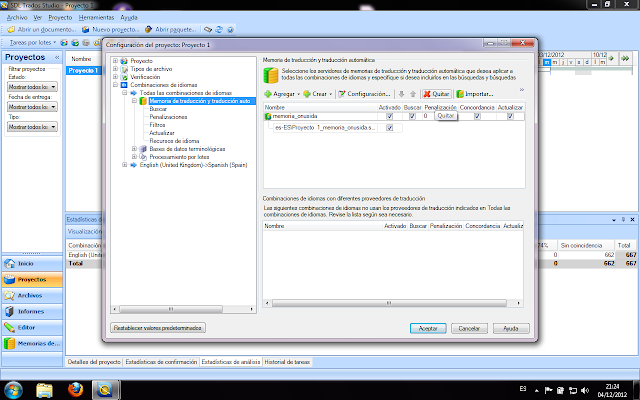The width and height of the screenshot is (640, 400).
Task: Click Penalización value 0 cell
Action: 425,116
